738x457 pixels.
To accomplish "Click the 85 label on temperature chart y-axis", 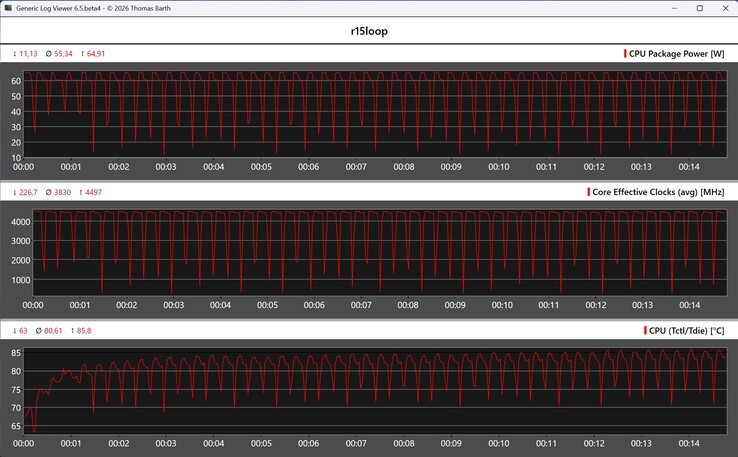I will (x=16, y=353).
